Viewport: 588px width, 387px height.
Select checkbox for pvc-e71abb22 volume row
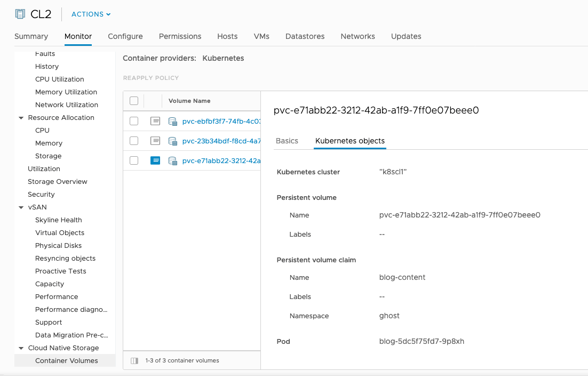point(134,160)
